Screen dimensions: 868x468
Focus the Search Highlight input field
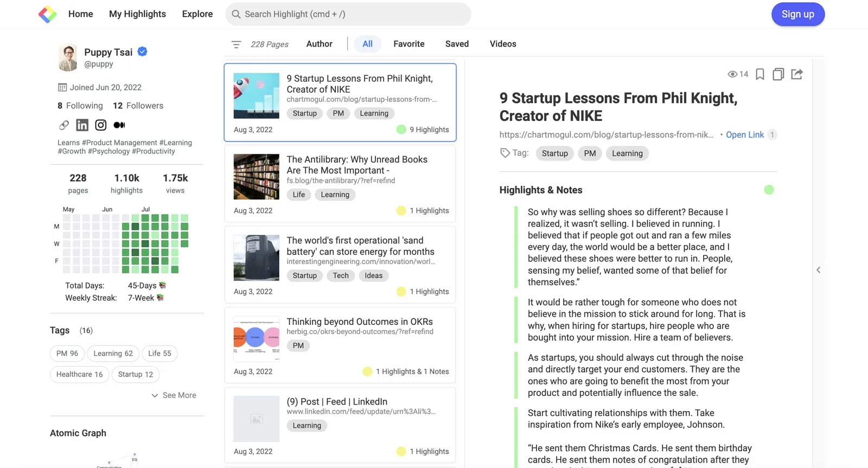[348, 14]
